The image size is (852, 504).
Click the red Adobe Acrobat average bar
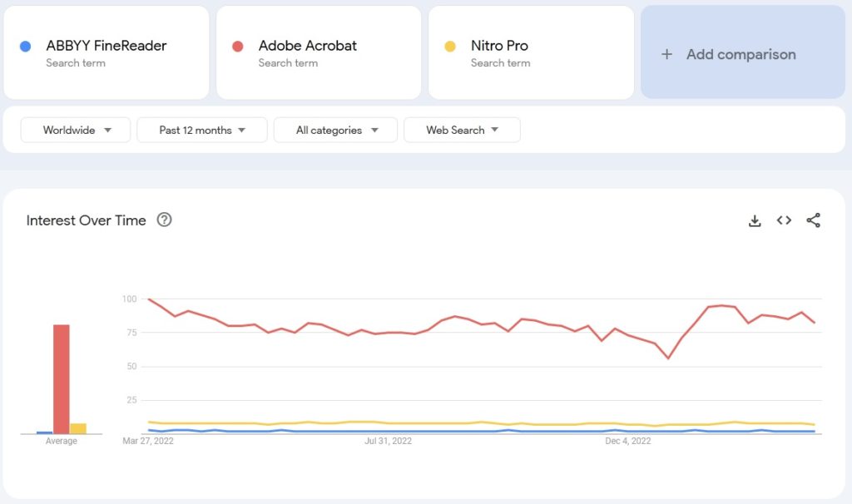pos(61,378)
